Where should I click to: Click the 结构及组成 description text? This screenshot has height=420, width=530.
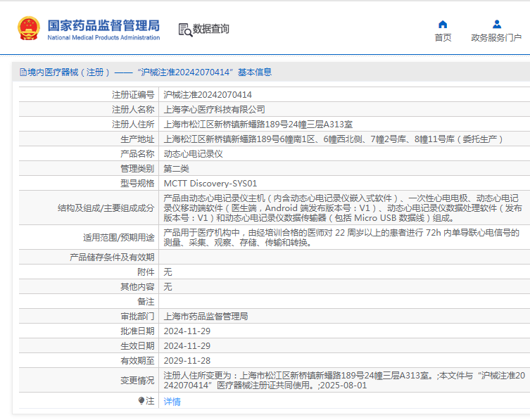click(x=343, y=208)
